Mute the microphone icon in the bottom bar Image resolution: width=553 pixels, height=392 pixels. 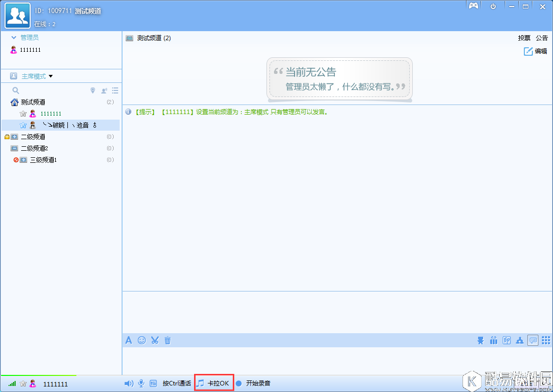pos(141,382)
